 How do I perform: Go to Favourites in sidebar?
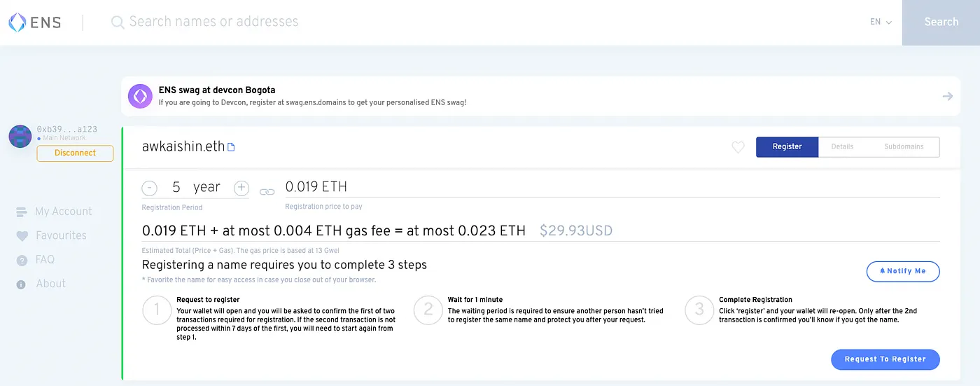(52, 236)
